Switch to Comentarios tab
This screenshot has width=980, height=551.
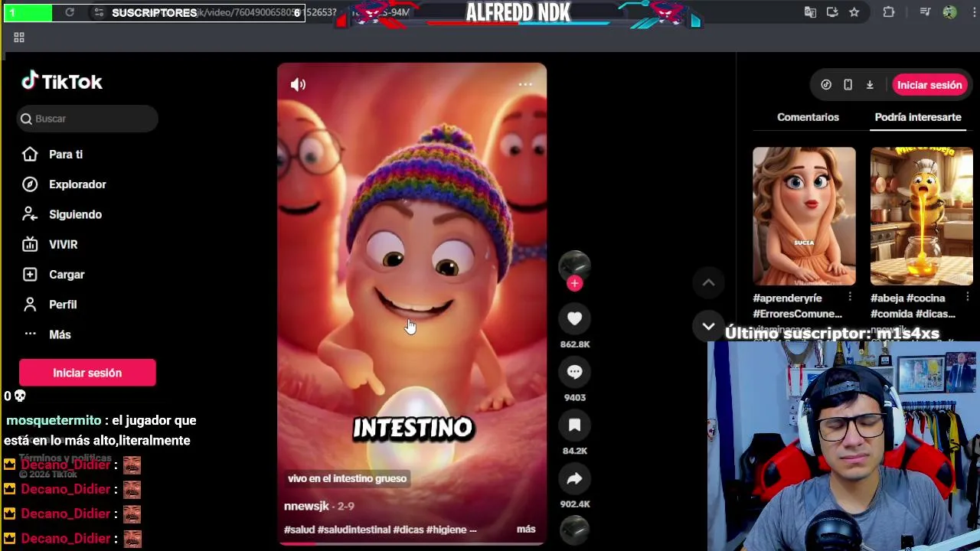[x=808, y=117]
